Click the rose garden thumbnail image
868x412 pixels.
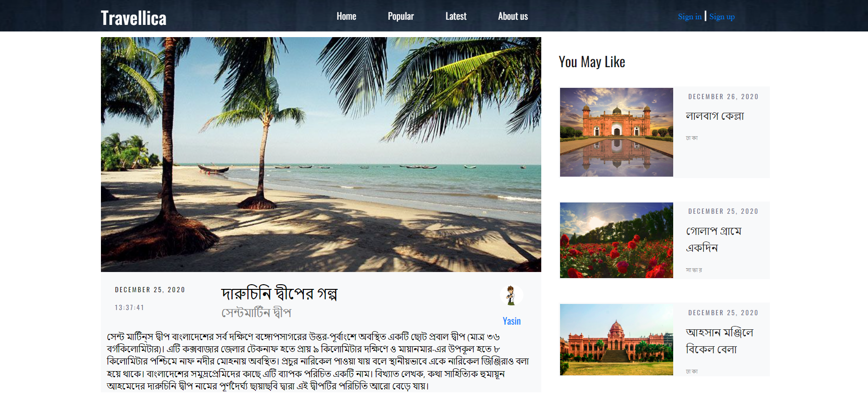click(616, 240)
